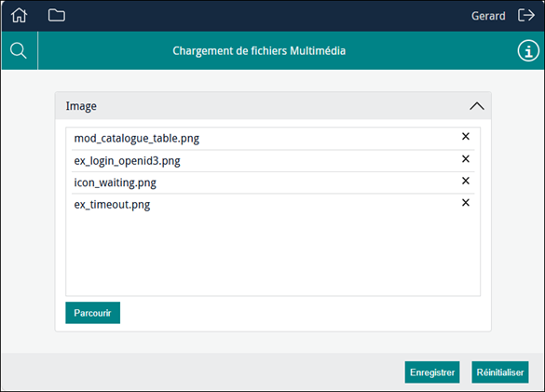Collapse the Image section chevron
Image resolution: width=545 pixels, height=392 pixels.
pos(477,106)
